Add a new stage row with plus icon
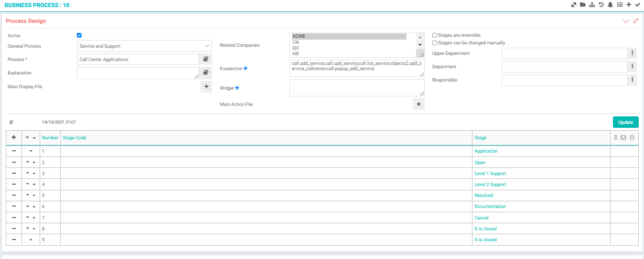The image size is (644, 259). coord(14,137)
